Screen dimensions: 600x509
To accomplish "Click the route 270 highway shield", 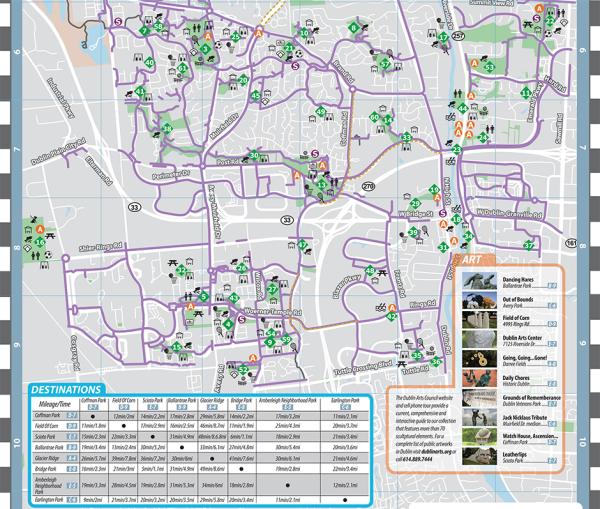I will tap(368, 186).
